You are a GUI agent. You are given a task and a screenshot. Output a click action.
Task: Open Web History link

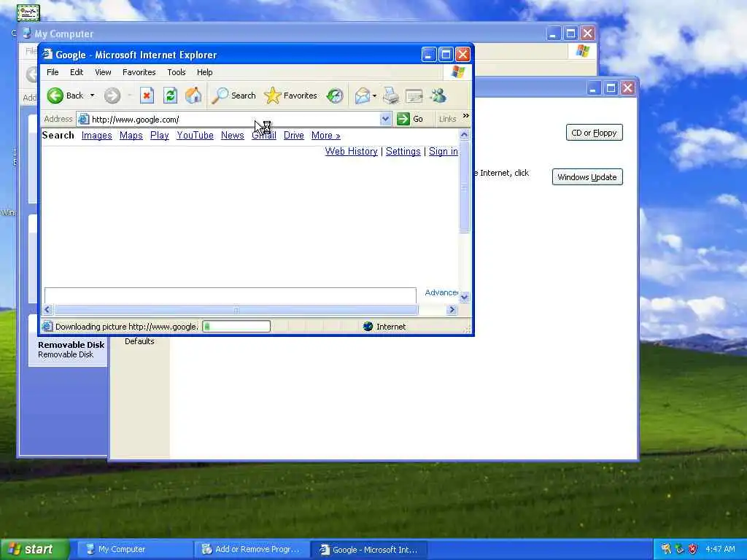click(351, 152)
